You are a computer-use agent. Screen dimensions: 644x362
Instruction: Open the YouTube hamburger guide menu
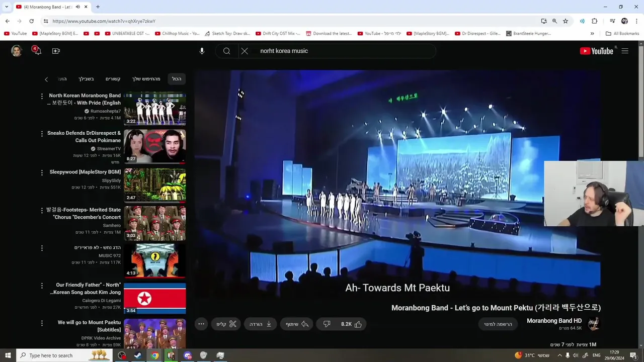pyautogui.click(x=625, y=51)
